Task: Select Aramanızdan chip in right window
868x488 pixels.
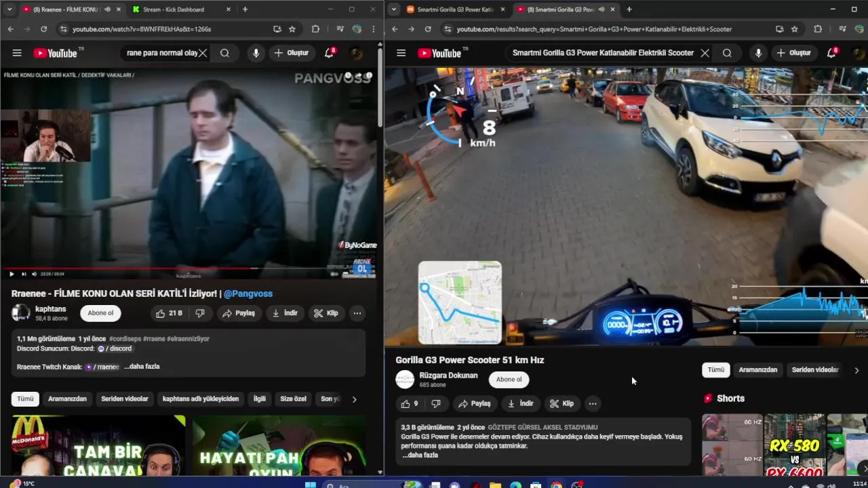Action: 758,370
